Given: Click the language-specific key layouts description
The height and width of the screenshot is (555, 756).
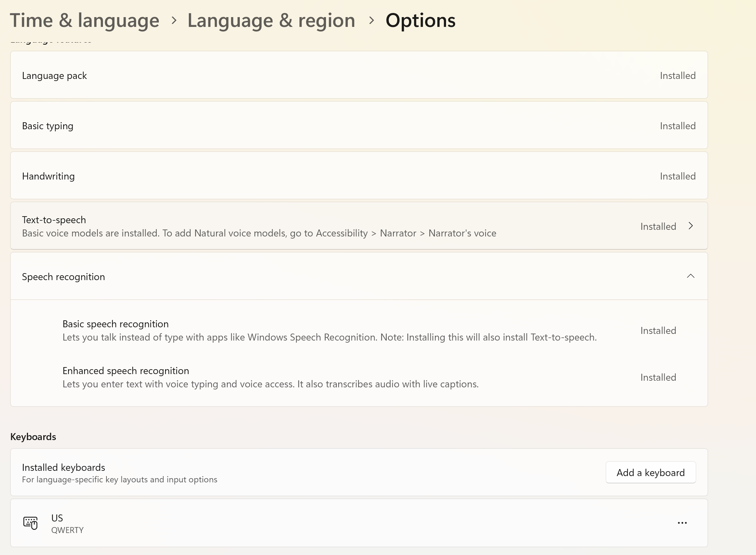Looking at the screenshot, I should pyautogui.click(x=119, y=479).
